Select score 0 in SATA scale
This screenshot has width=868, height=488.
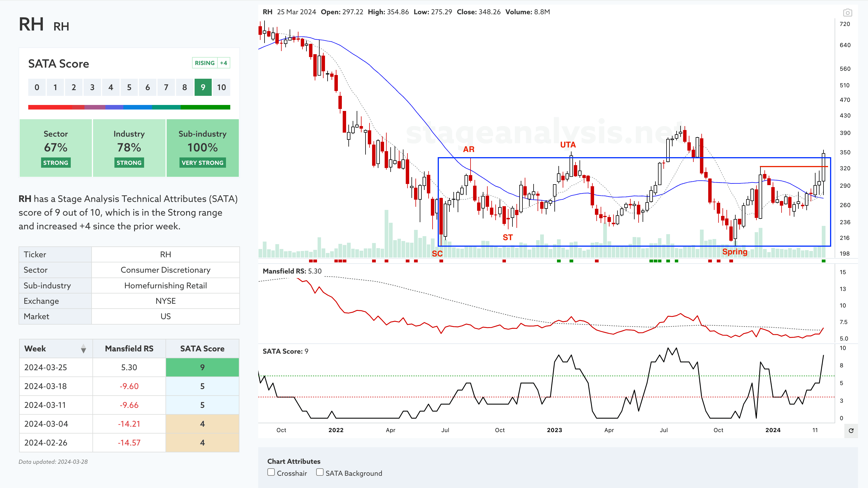[37, 87]
